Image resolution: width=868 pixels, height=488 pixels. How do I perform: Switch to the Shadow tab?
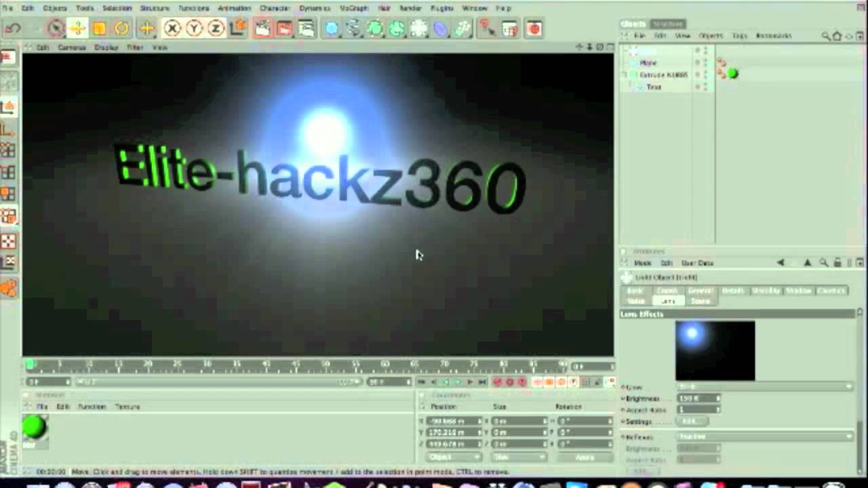coord(798,291)
